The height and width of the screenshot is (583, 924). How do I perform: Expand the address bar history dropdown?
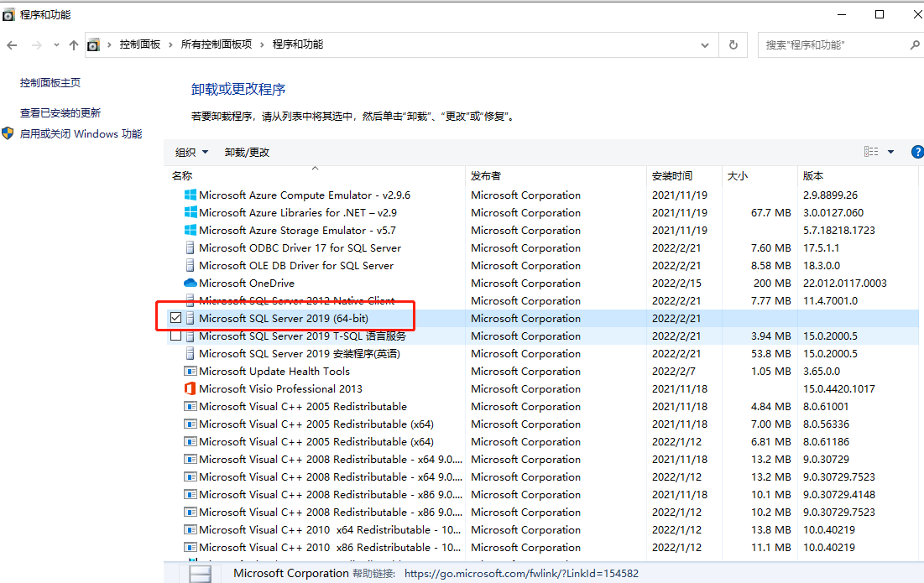(x=705, y=44)
